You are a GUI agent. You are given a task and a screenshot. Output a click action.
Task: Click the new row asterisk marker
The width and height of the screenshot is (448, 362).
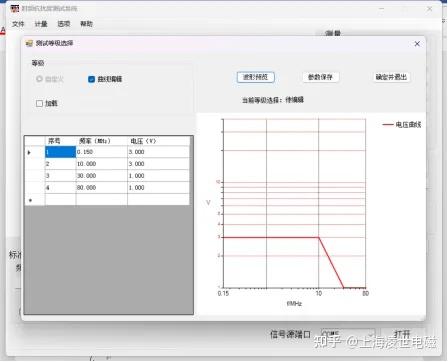click(x=30, y=200)
